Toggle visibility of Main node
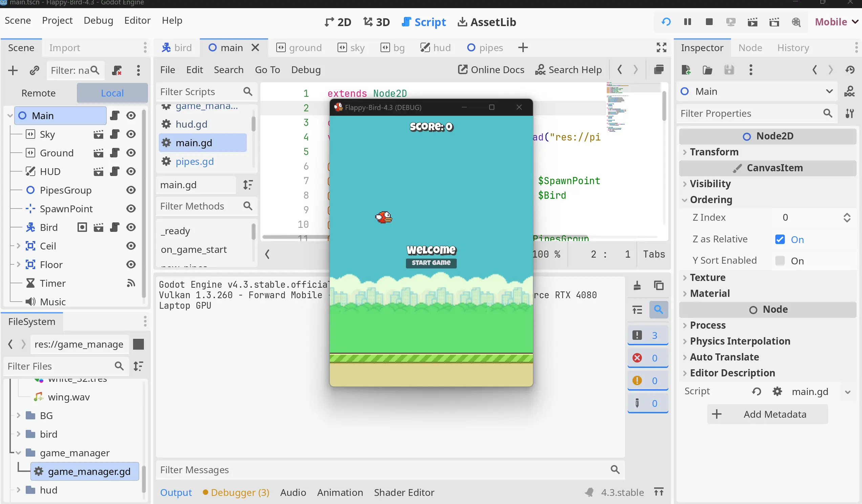 pos(131,115)
